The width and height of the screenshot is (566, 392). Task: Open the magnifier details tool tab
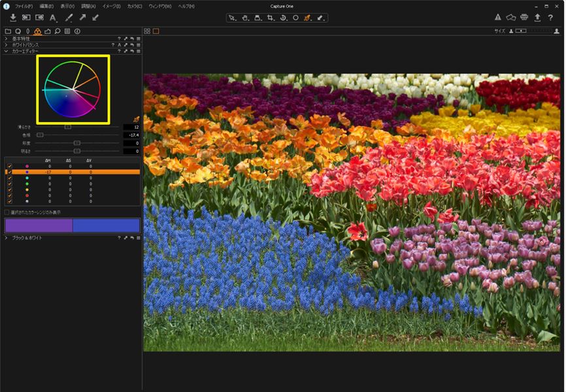pyautogui.click(x=58, y=31)
